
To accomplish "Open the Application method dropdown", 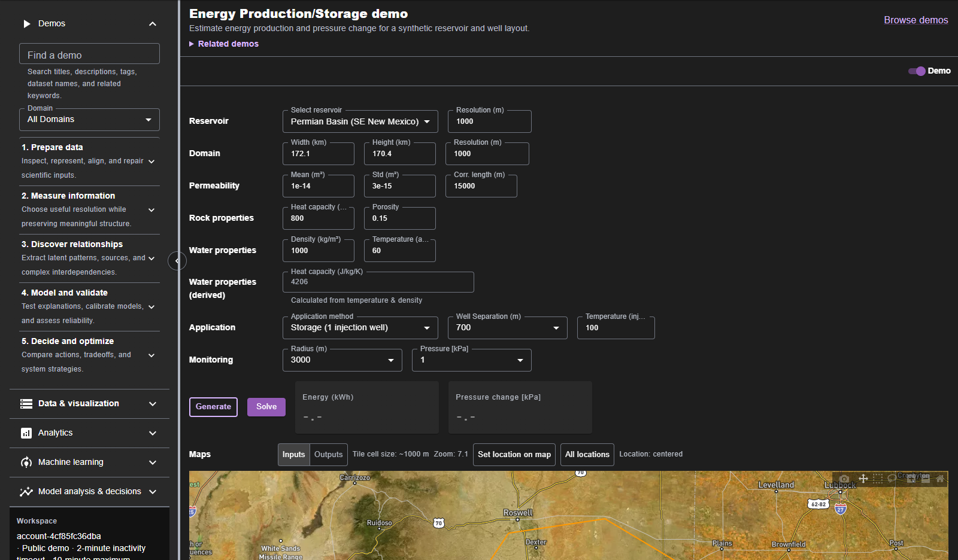I will [x=360, y=328].
